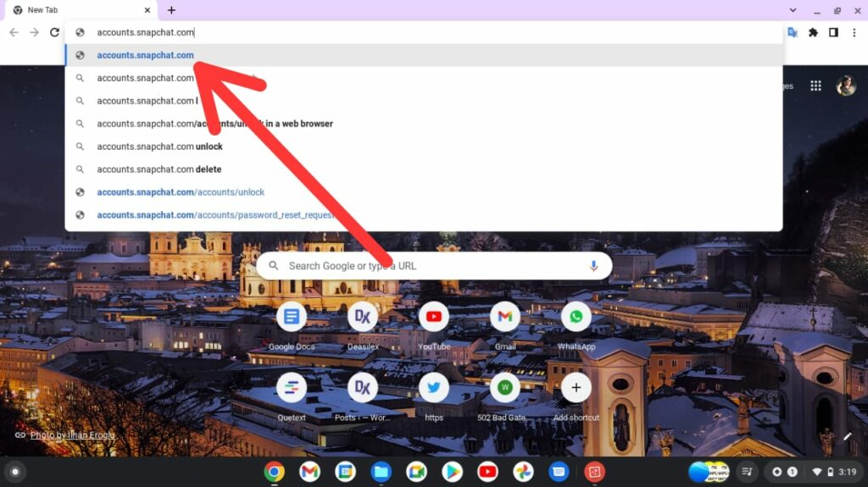Open Messages app from the shelf
The height and width of the screenshot is (487, 868).
pyautogui.click(x=559, y=472)
